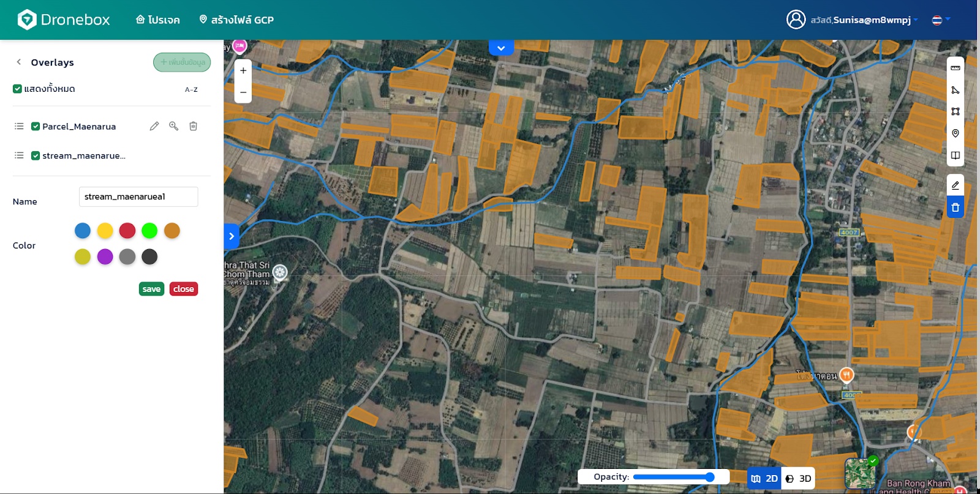The height and width of the screenshot is (494, 980).
Task: Choose the blue color swatch
Action: tap(83, 230)
